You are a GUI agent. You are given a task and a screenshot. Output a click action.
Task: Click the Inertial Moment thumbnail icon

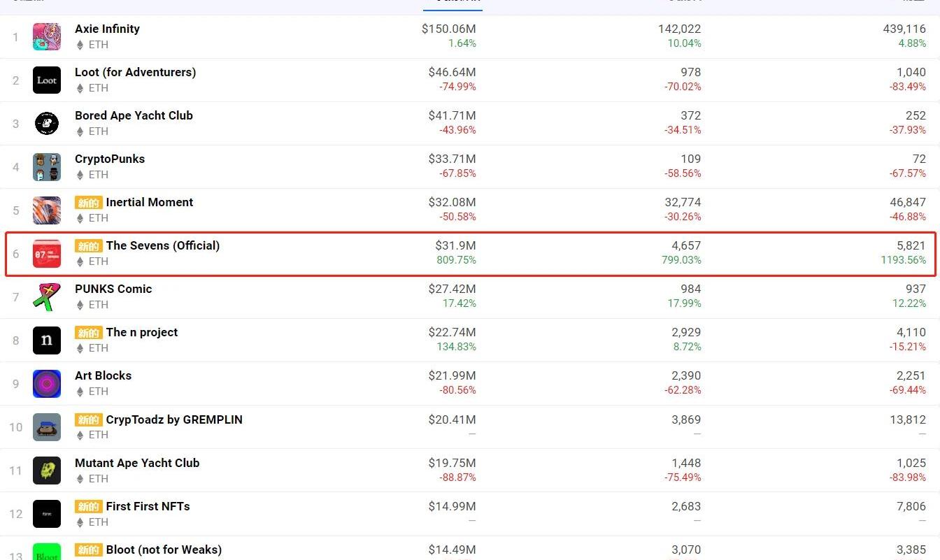(x=47, y=210)
